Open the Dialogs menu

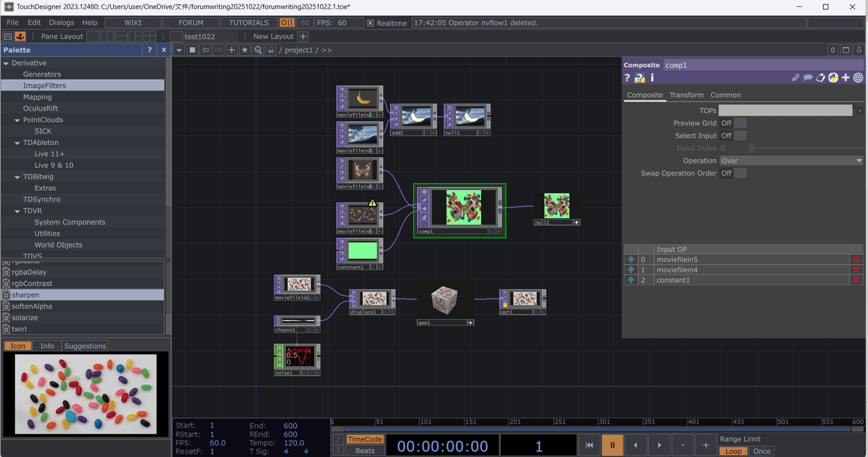(x=61, y=22)
